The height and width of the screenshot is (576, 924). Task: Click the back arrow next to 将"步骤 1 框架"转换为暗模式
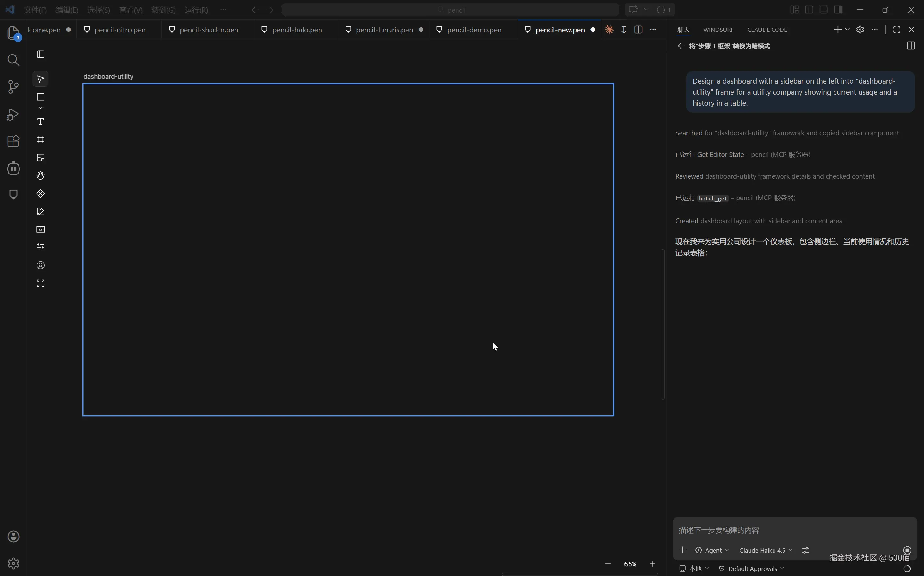coord(681,46)
